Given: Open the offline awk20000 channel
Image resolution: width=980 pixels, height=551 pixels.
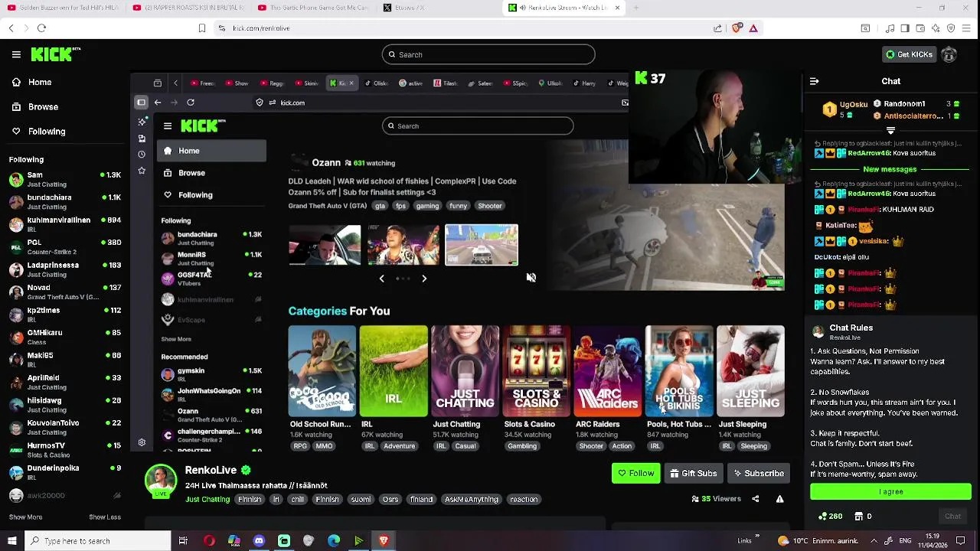Looking at the screenshot, I should pyautogui.click(x=65, y=495).
